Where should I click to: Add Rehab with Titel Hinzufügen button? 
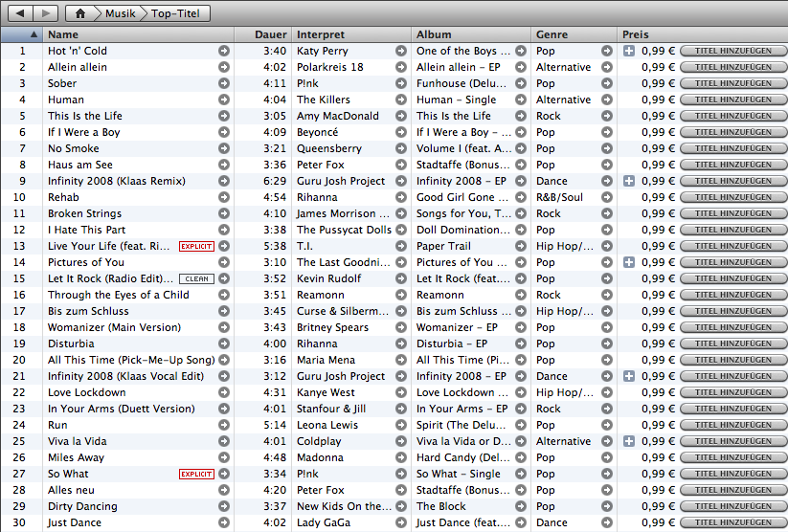(733, 197)
